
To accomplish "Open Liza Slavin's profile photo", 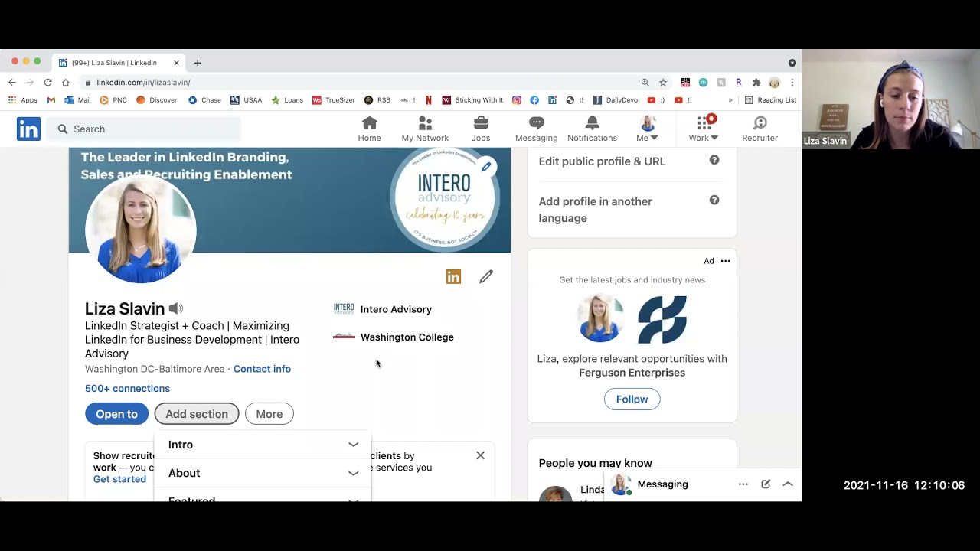I will click(x=141, y=229).
